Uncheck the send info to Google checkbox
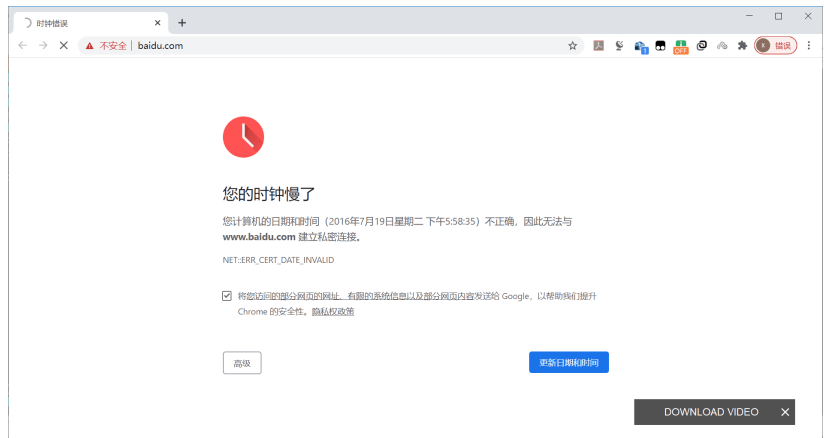 click(x=227, y=296)
